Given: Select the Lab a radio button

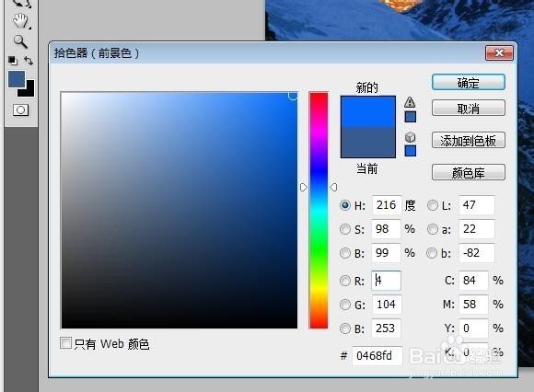Looking at the screenshot, I should pos(432,229).
